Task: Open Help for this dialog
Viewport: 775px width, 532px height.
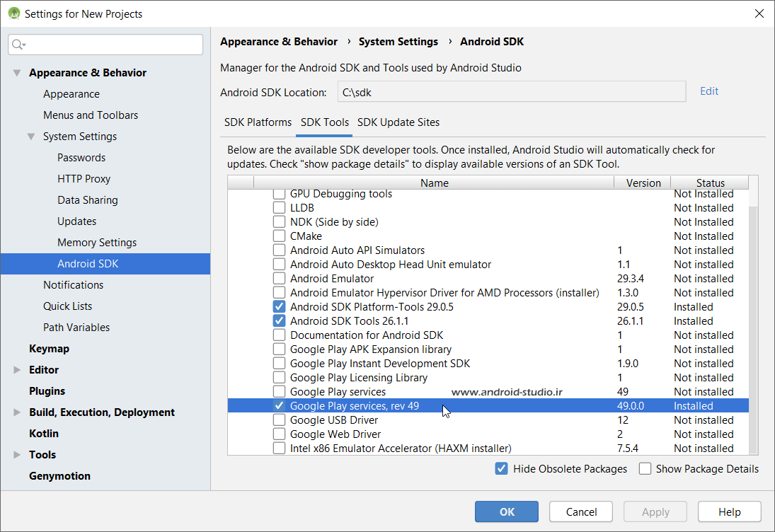Action: (730, 511)
